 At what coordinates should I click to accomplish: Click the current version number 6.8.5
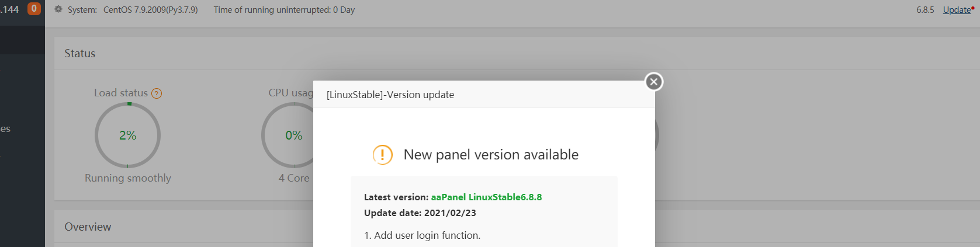[x=925, y=10]
